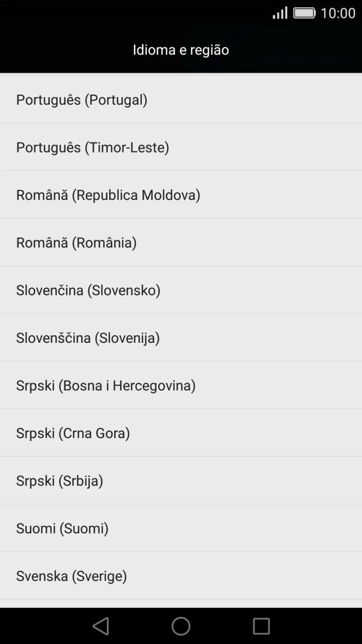Tap the Idioma e região header title
This screenshot has width=362, height=644.
click(x=181, y=50)
